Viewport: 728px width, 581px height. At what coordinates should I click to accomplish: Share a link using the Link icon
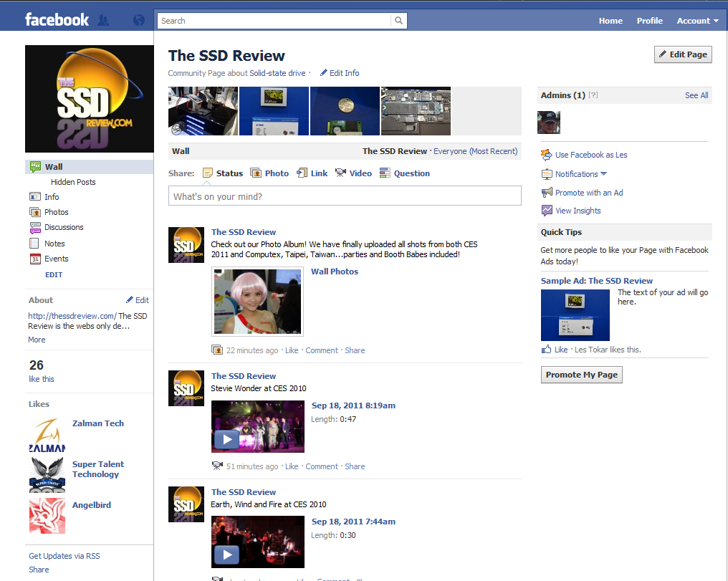pyautogui.click(x=302, y=173)
